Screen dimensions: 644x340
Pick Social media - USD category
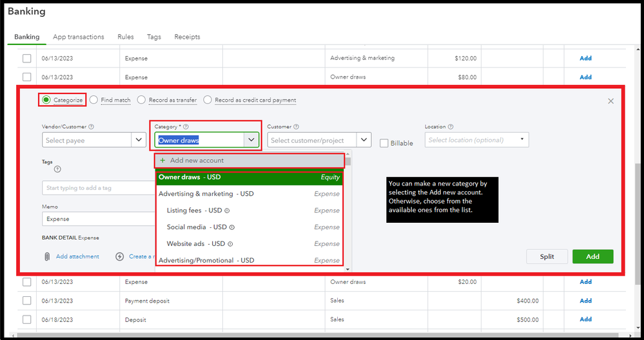pos(249,227)
